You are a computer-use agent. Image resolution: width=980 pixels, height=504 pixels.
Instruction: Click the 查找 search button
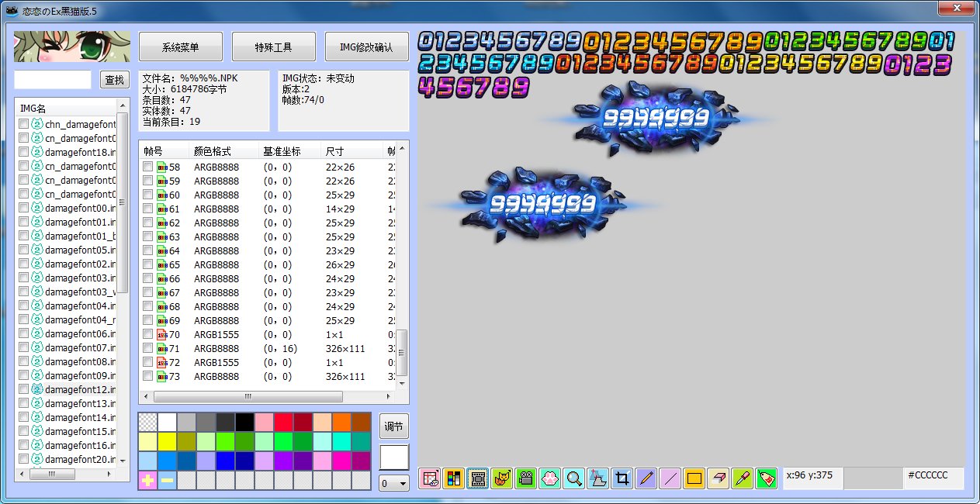tap(115, 80)
